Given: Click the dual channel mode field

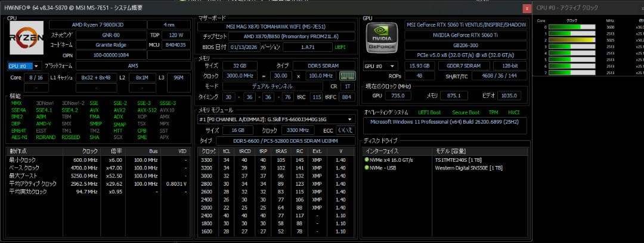Looking at the screenshot, I should (x=273, y=87).
